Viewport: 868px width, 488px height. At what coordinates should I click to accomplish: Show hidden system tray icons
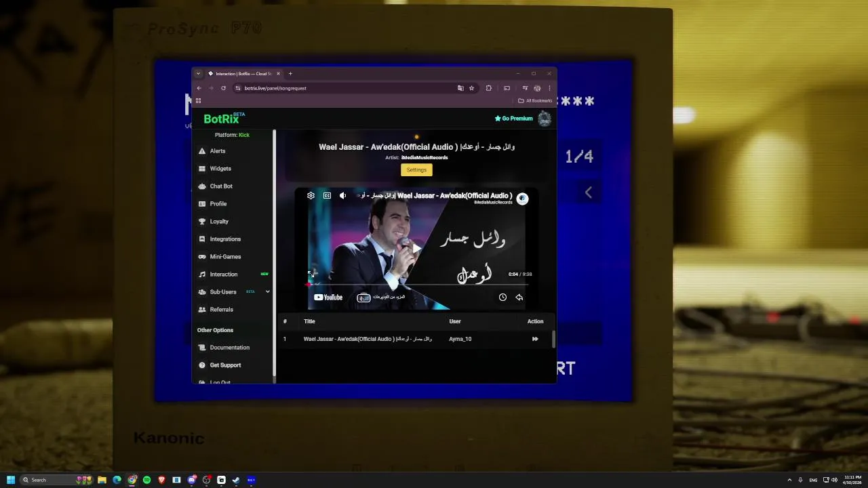click(x=789, y=480)
